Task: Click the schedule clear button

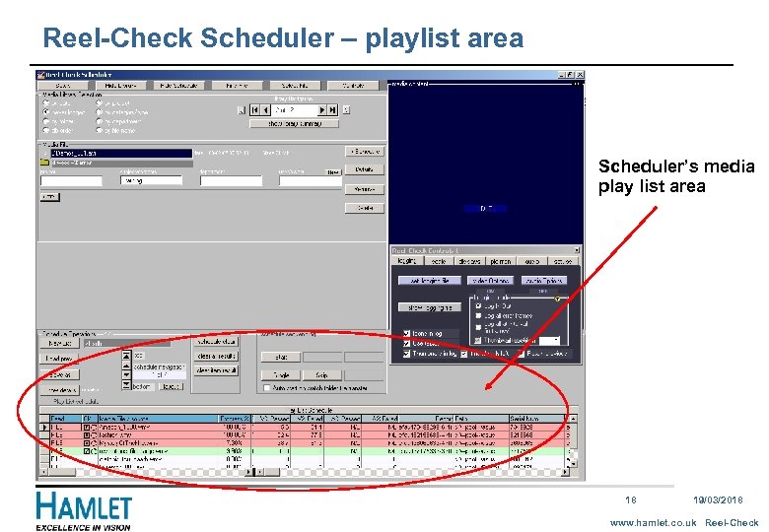Action: [216, 342]
